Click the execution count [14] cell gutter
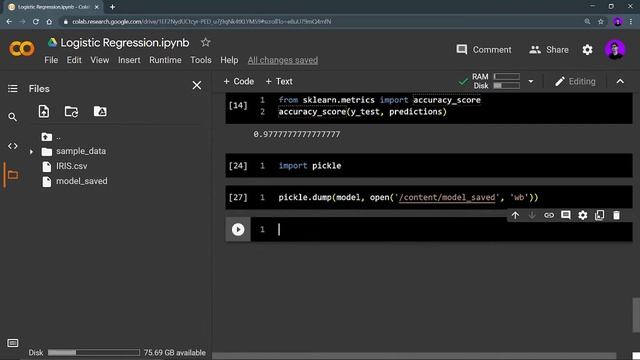Viewport: 640px width, 360px height. [238, 106]
